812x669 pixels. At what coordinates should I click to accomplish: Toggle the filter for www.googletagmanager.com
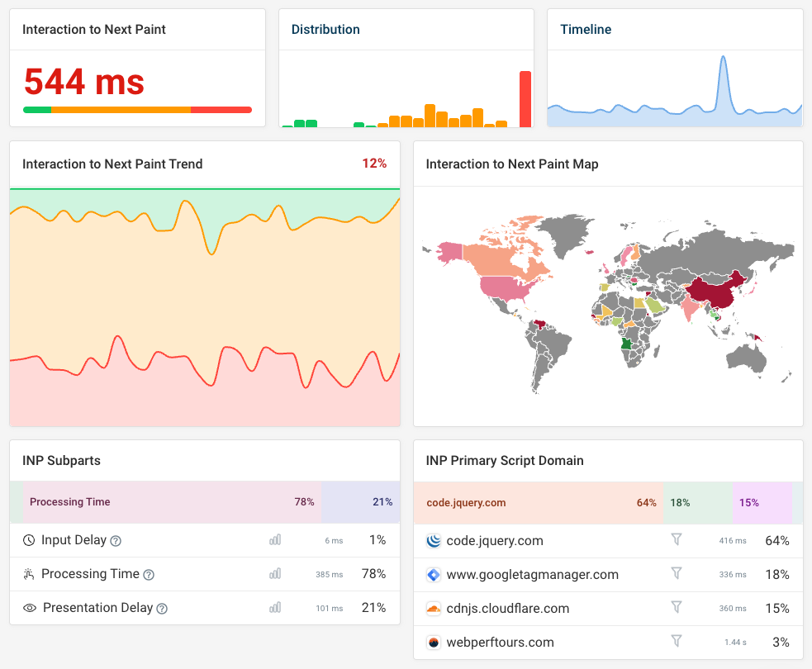pos(677,574)
